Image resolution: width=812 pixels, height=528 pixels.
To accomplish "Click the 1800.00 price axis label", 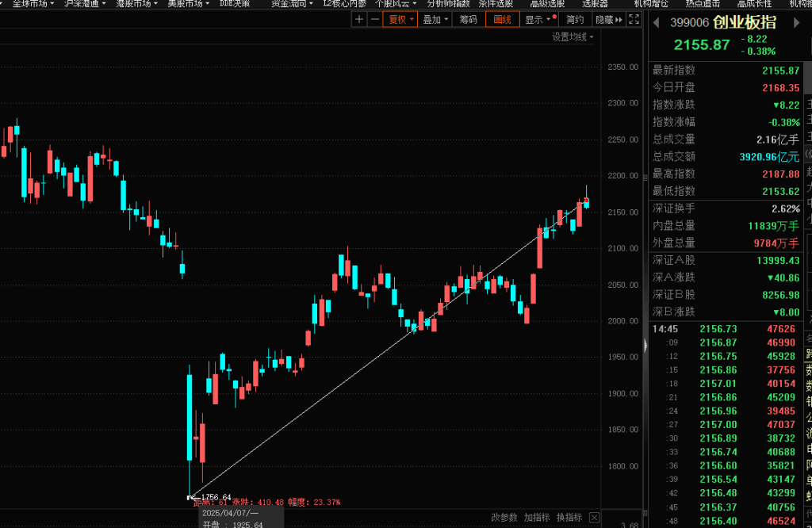I will [x=623, y=466].
